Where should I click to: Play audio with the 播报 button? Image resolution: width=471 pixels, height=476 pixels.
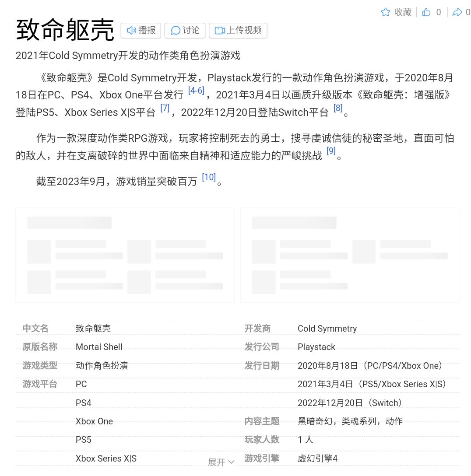click(x=141, y=30)
